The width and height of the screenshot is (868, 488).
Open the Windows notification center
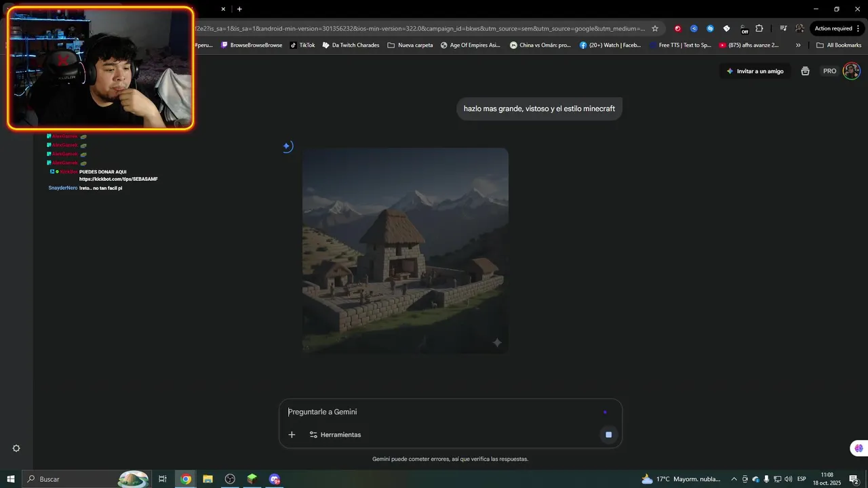(854, 479)
